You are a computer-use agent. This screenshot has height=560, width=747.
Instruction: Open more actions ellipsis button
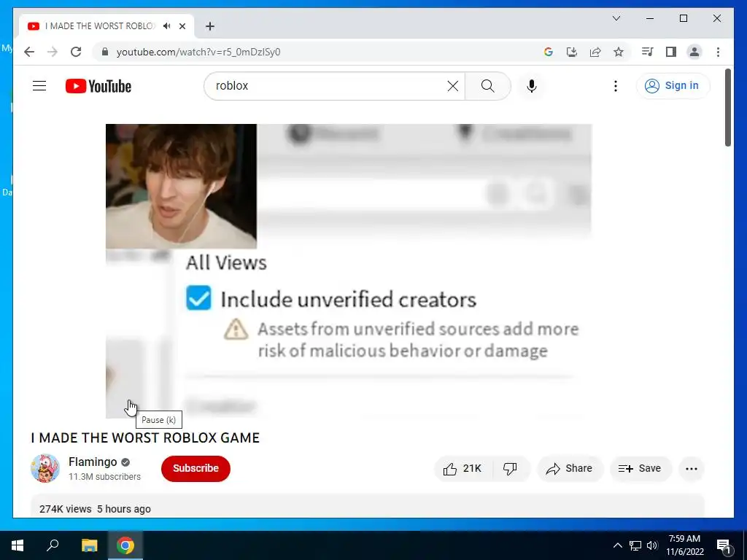(x=692, y=469)
